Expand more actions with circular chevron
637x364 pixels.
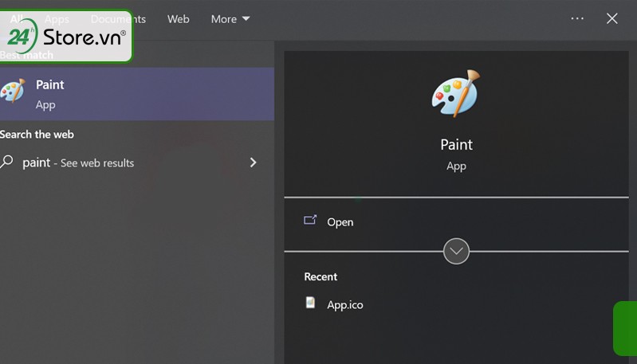456,251
